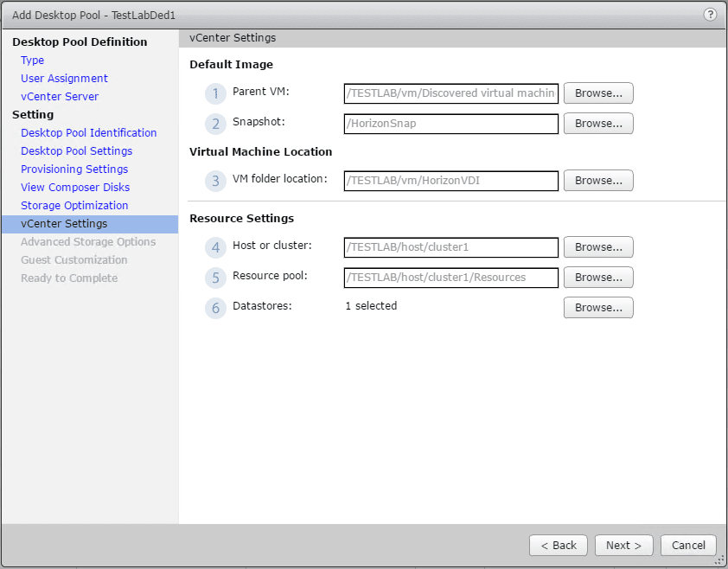Viewport: 728px width, 569px height.
Task: Click step 2 circle beside Snapshot
Action: pyautogui.click(x=214, y=124)
